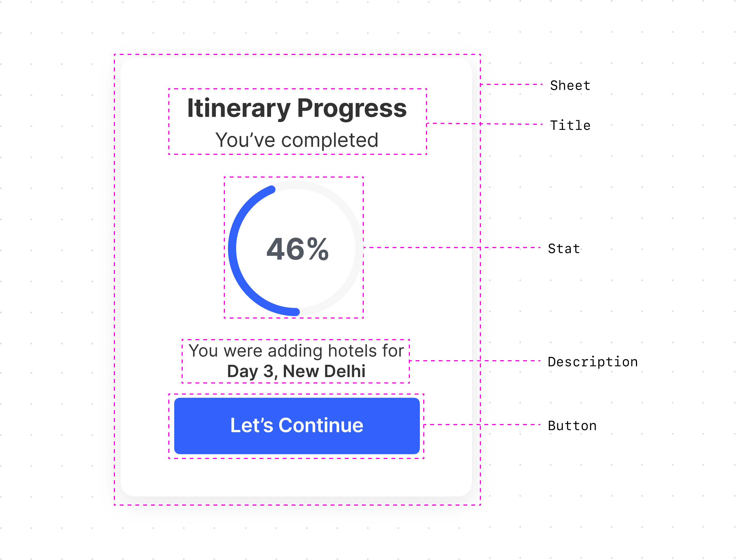This screenshot has height=560, width=747.
Task: Click the Sheet annotation label
Action: tap(570, 85)
